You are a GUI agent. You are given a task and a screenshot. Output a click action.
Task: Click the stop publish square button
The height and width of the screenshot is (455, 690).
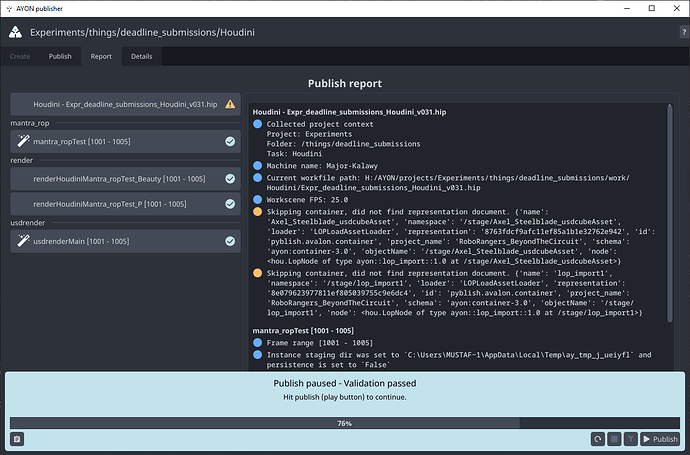point(614,439)
